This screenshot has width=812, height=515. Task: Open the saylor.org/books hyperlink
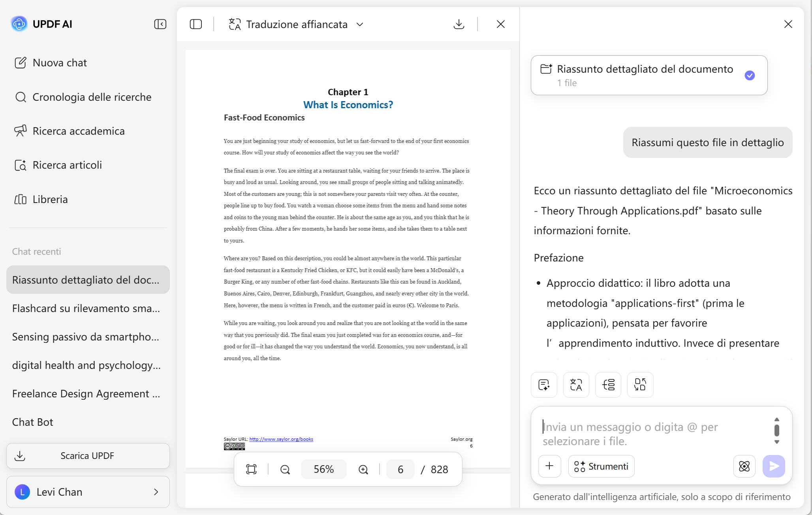[x=281, y=439]
